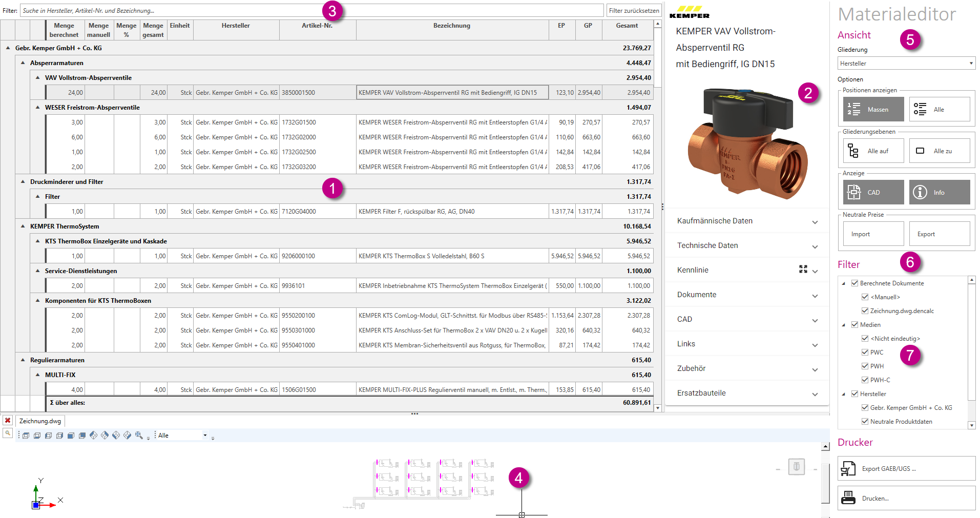The height and width of the screenshot is (518, 980).
Task: Click the filter search input field
Action: [x=311, y=10]
